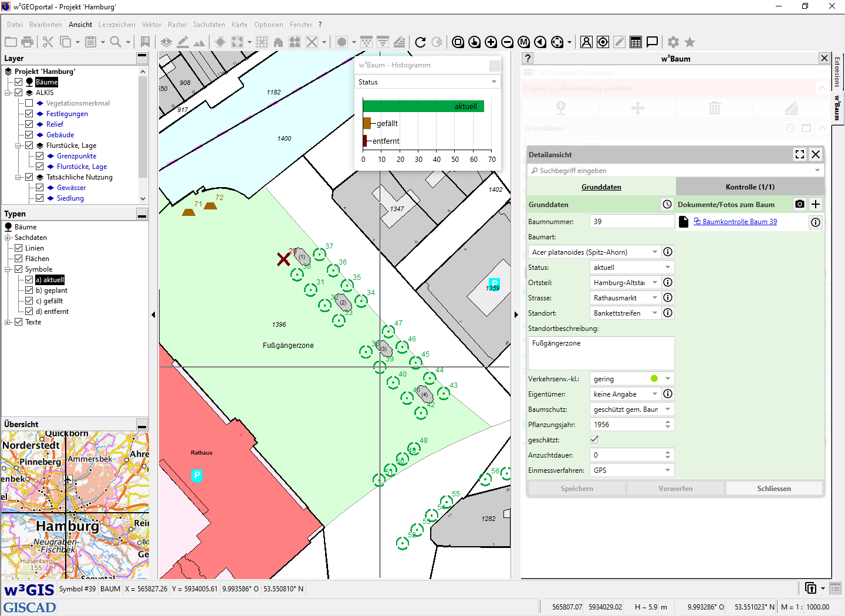Screen dimensions: 845x616
Task: Click the orange 'gefällt' histogram bar
Action: click(x=367, y=123)
